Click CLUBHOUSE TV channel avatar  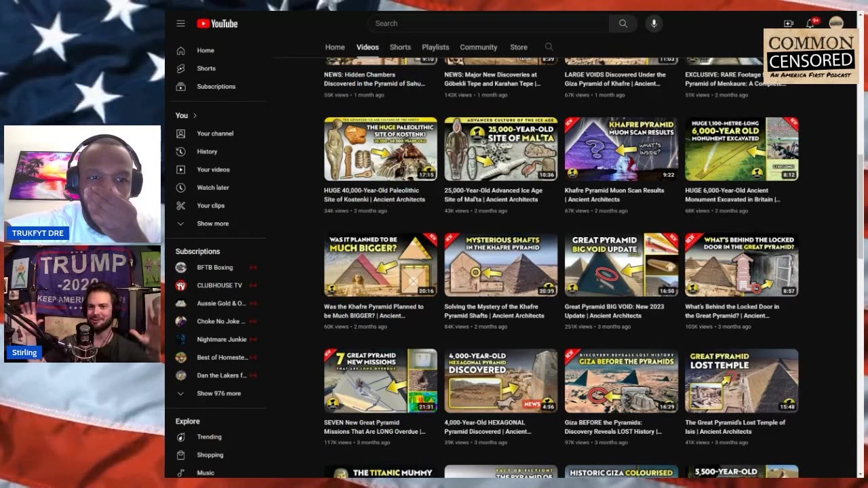[x=180, y=285]
